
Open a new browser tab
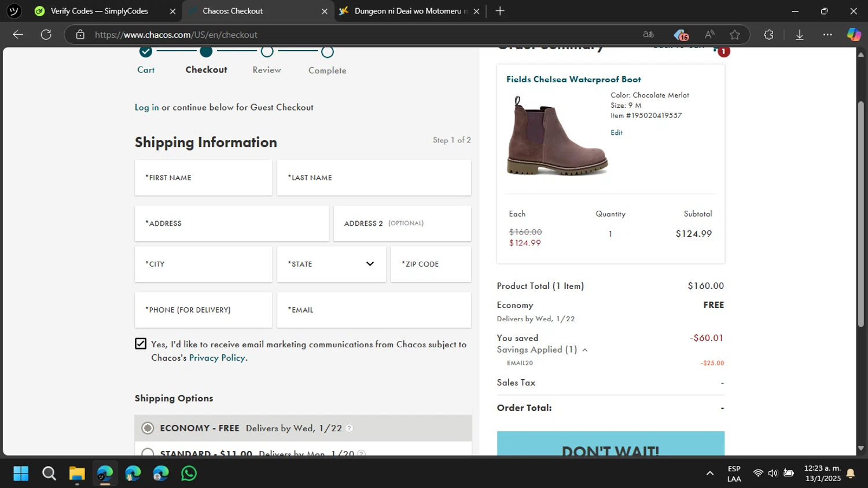tap(500, 11)
